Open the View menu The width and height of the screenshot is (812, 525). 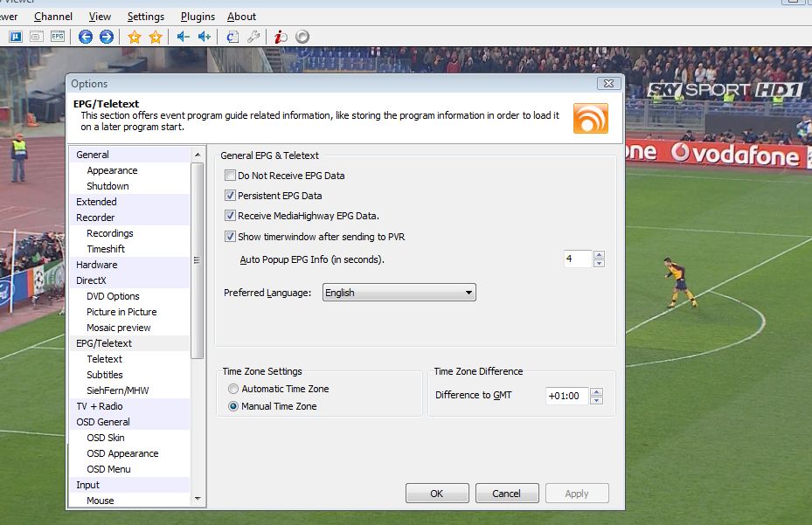100,17
